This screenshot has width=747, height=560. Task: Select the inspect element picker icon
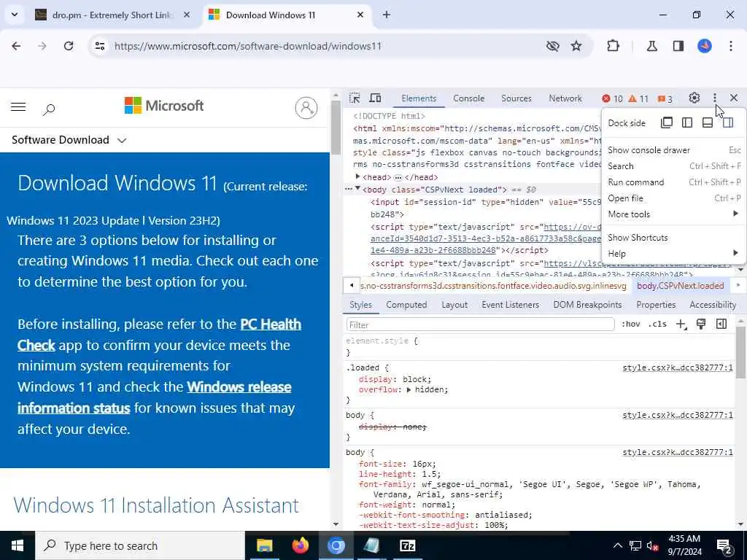(355, 98)
